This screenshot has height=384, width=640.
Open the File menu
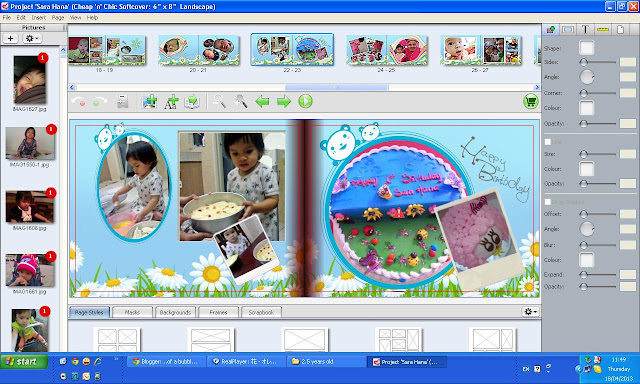point(7,18)
